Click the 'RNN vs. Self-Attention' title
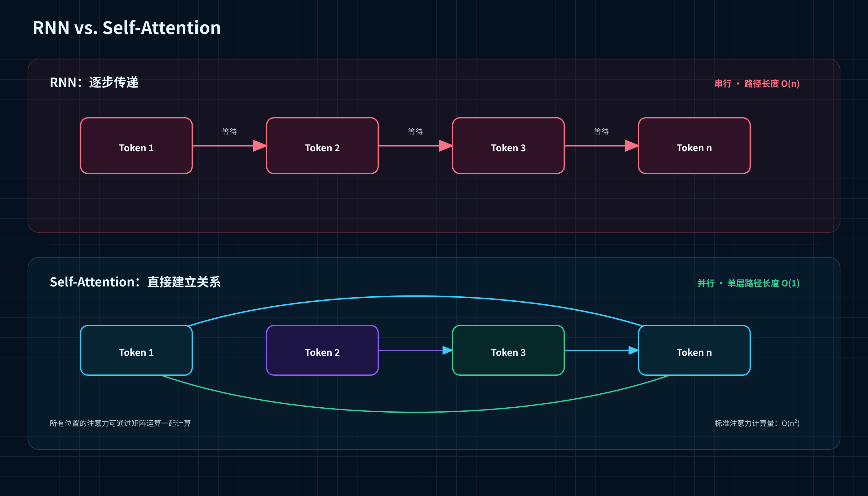This screenshot has height=496, width=868. (127, 28)
